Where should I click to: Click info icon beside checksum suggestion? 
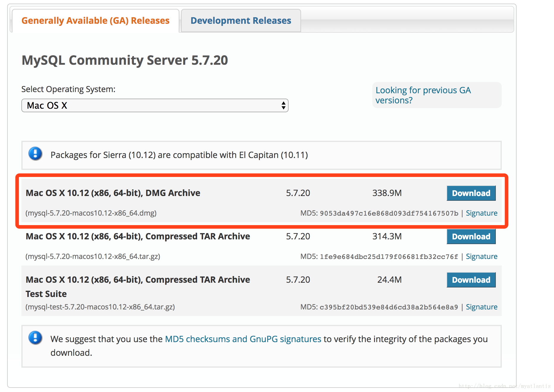pos(35,338)
